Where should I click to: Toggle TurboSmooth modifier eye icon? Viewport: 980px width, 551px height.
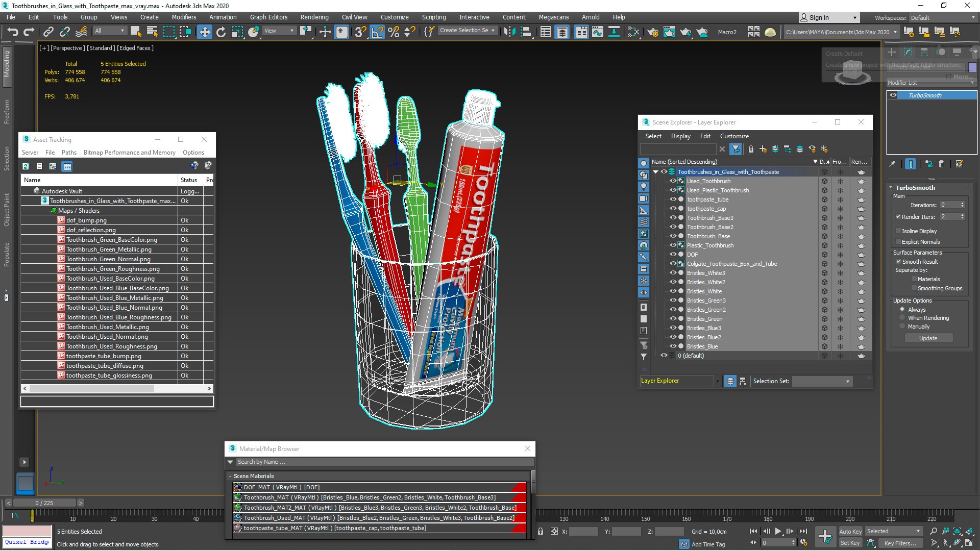[x=893, y=95]
